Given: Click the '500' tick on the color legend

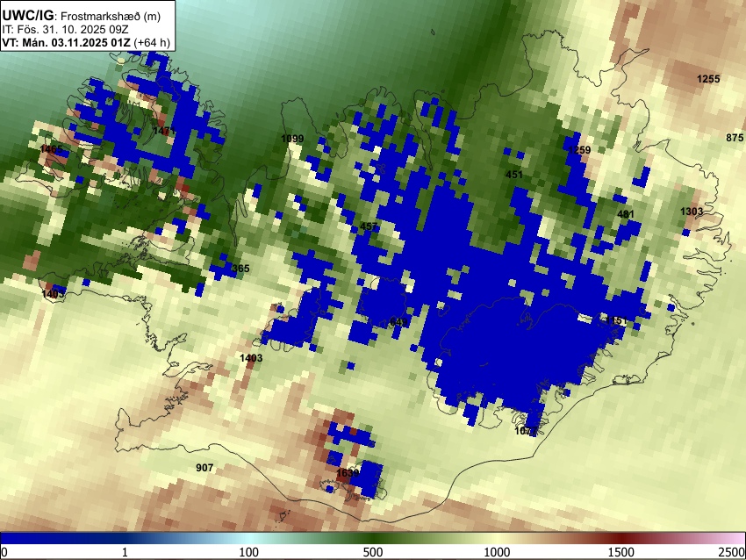Looking at the screenshot, I should tap(373, 552).
